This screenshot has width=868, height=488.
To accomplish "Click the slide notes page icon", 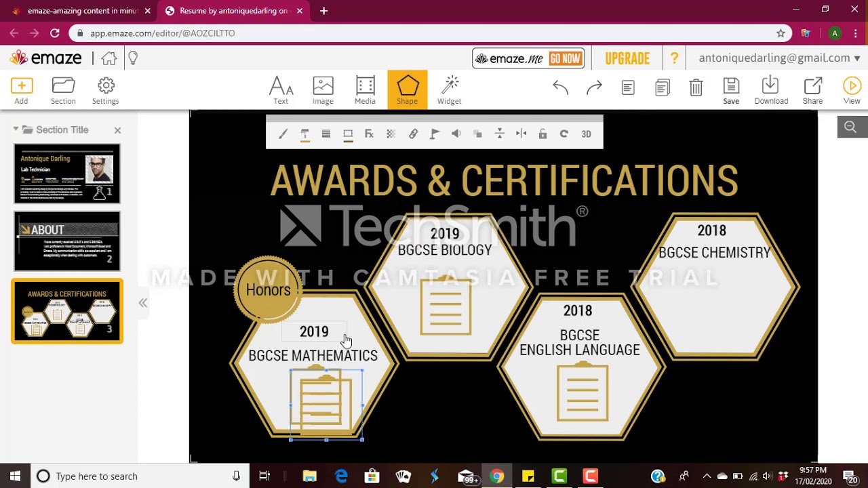I will [628, 87].
